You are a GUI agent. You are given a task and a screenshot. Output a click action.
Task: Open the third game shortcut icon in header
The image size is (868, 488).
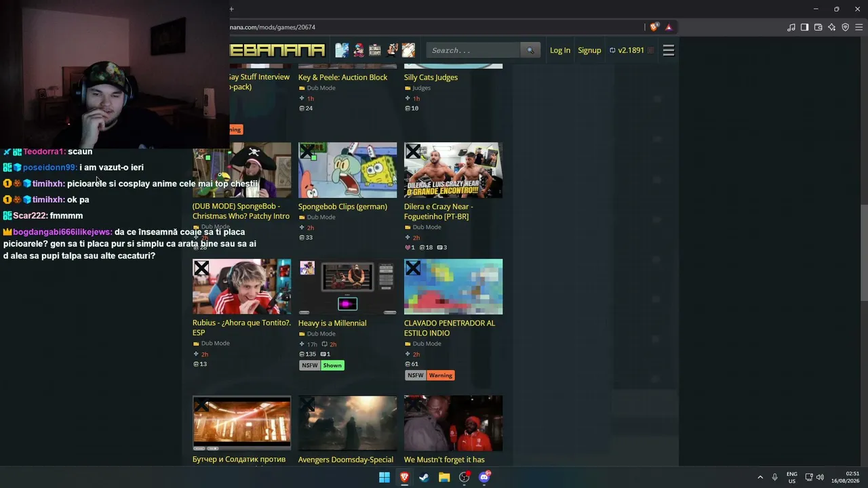point(375,50)
